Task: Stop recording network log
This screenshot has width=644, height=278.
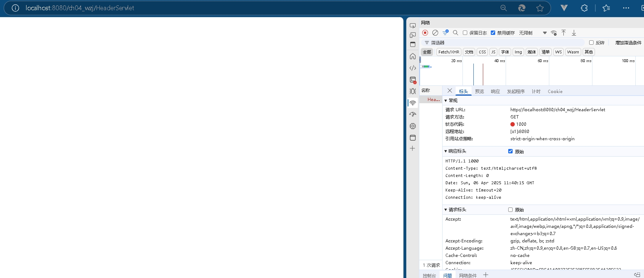Action: pyautogui.click(x=425, y=33)
